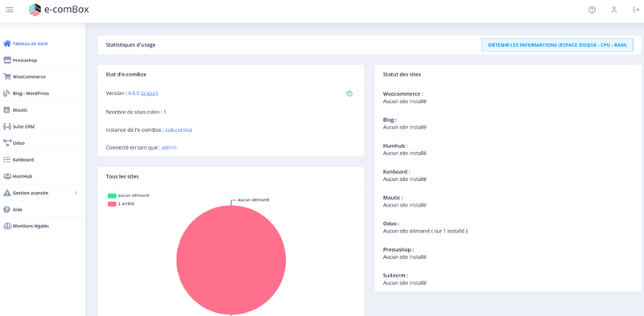Click the Blog : status label
Image resolution: width=644 pixels, height=316 pixels.
[x=390, y=120]
